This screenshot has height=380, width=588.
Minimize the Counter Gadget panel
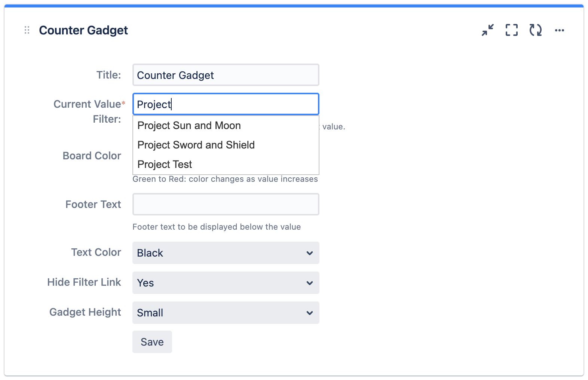click(488, 30)
